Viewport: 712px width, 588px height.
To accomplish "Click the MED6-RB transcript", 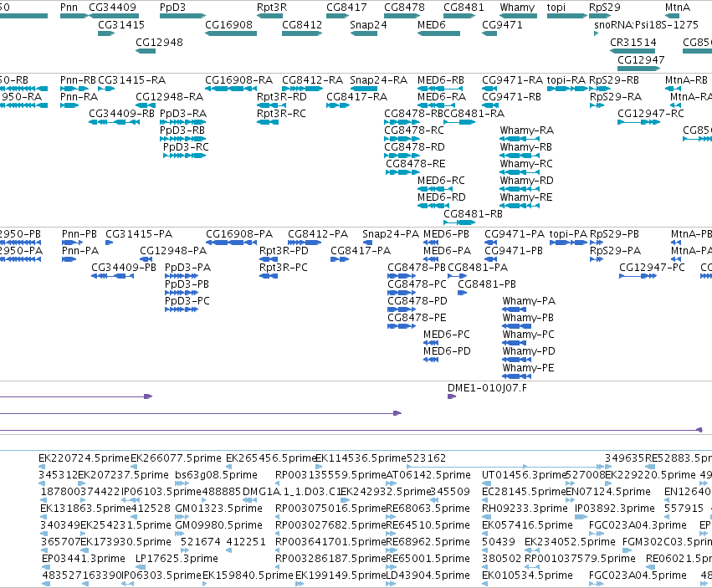I will click(x=440, y=89).
